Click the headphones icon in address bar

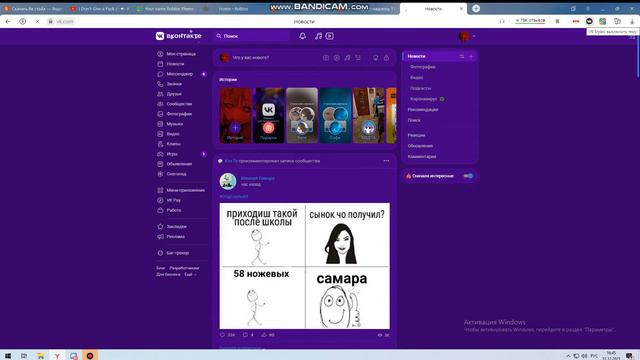click(502, 21)
